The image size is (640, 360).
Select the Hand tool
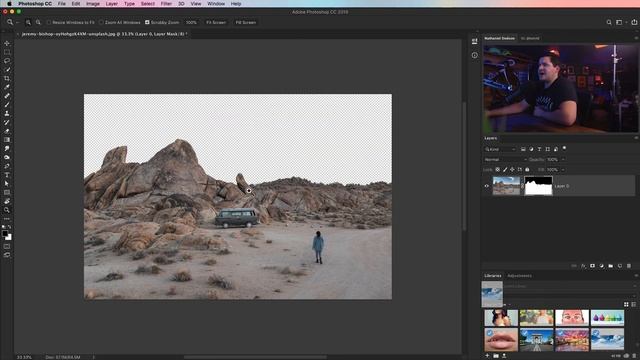pyautogui.click(x=7, y=201)
